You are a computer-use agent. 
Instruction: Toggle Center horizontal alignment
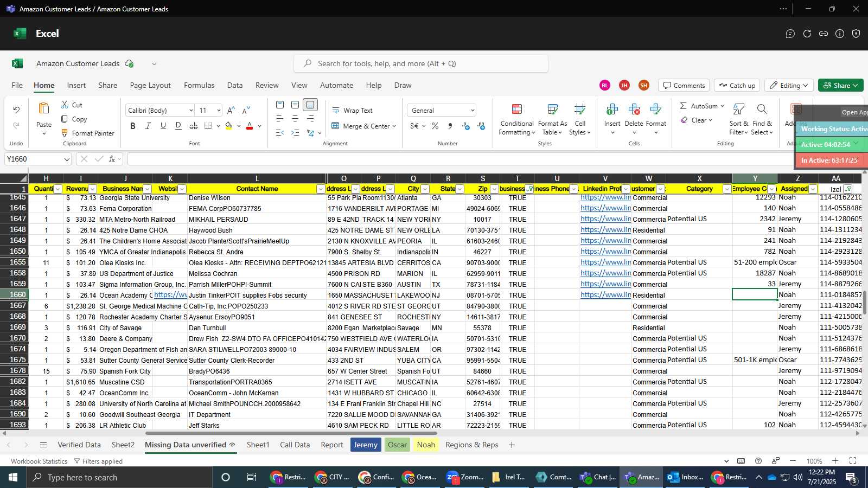coord(295,119)
